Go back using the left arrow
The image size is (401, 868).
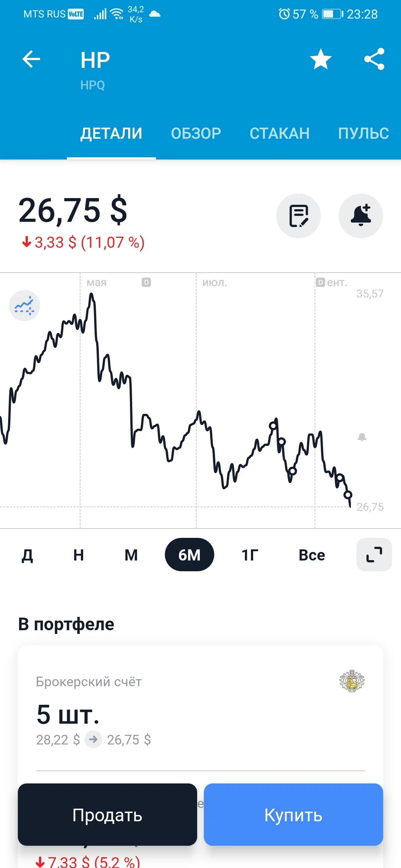31,59
